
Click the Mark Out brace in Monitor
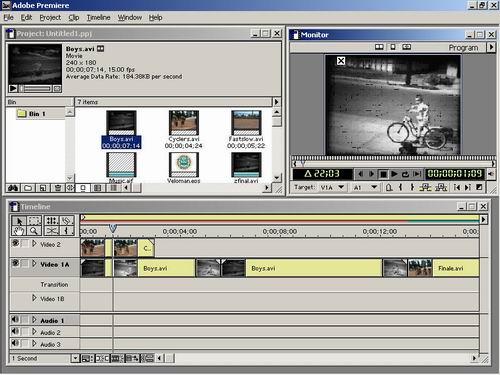[x=412, y=187]
